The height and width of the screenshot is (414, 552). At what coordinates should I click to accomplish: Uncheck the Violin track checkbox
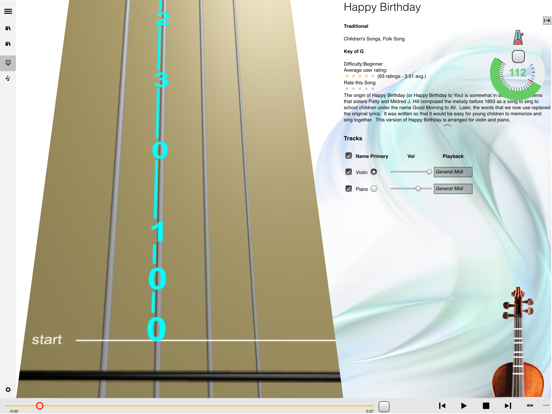(x=349, y=172)
